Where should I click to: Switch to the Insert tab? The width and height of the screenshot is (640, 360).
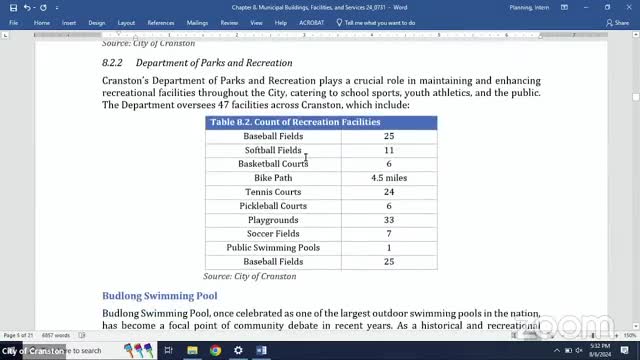pos(69,23)
